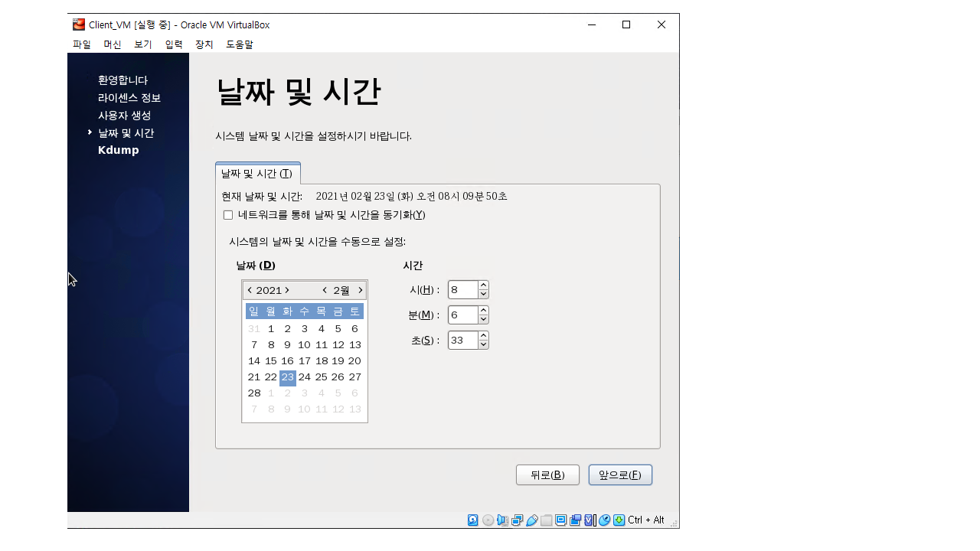Select day 15 in the calendar
The width and height of the screenshot is (980, 551).
(271, 361)
